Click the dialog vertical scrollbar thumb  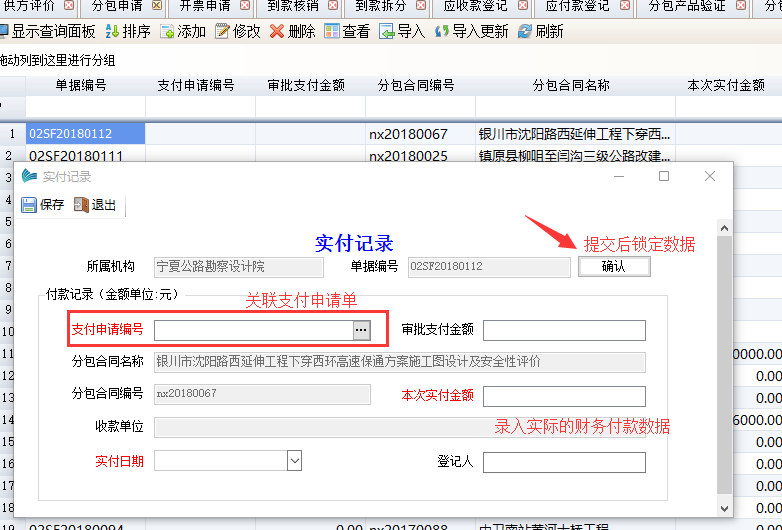(x=724, y=366)
